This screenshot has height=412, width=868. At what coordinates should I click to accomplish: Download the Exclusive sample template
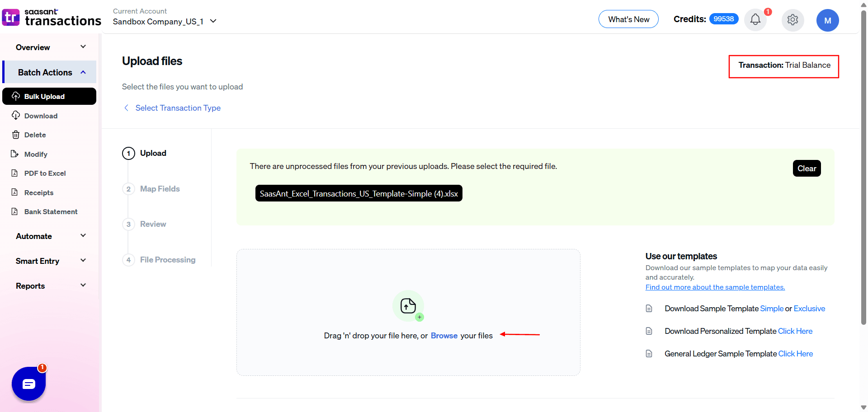tap(809, 309)
